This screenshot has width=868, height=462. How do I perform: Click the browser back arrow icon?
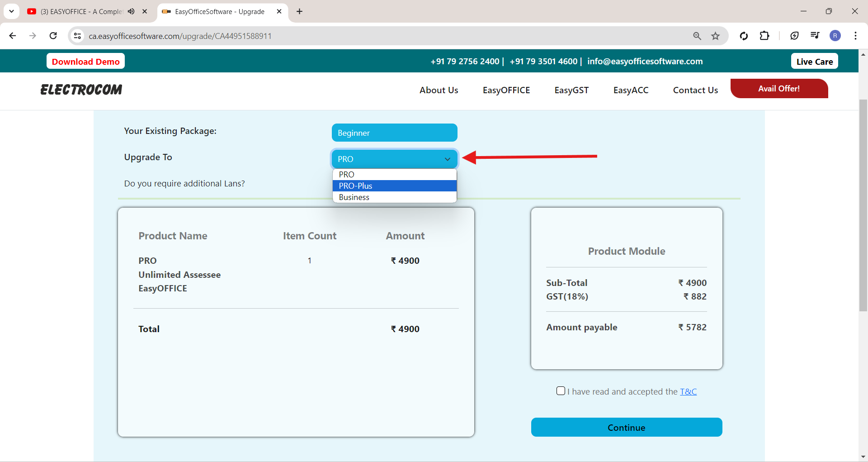[x=13, y=36]
